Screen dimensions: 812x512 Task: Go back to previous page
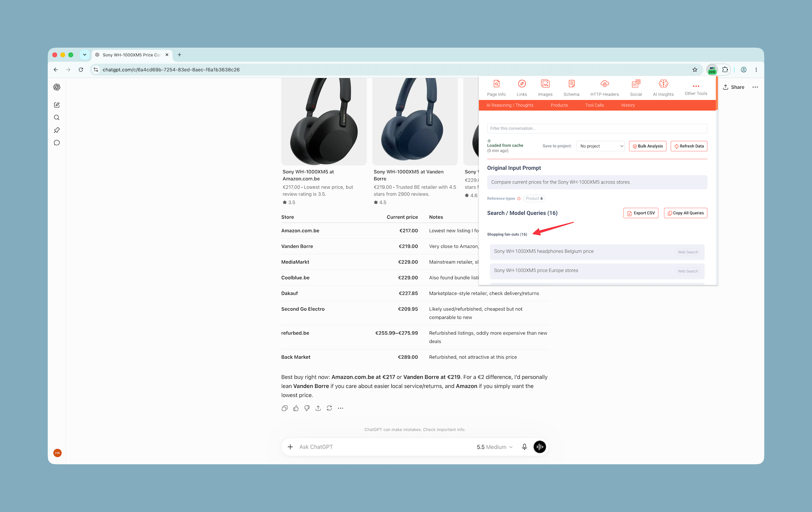[56, 70]
